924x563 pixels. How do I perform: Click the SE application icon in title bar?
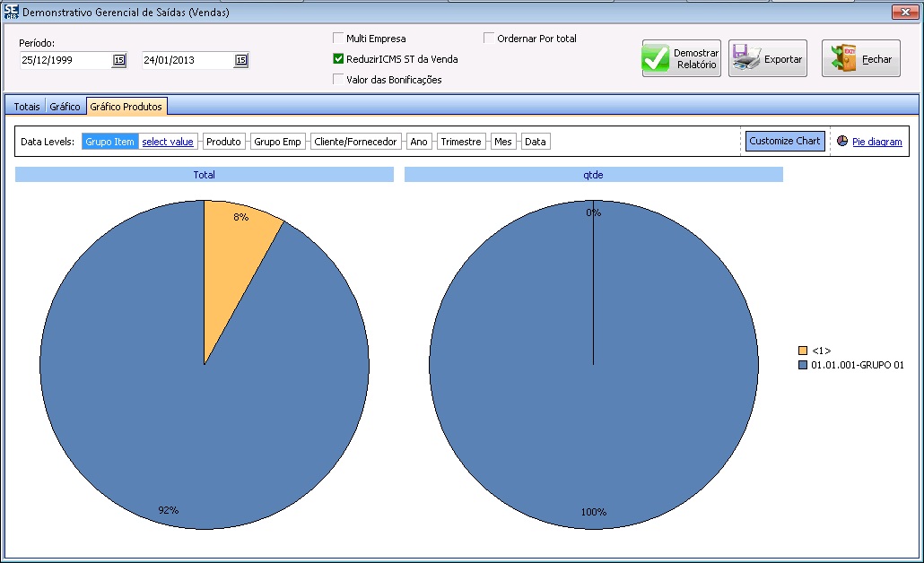pyautogui.click(x=11, y=12)
